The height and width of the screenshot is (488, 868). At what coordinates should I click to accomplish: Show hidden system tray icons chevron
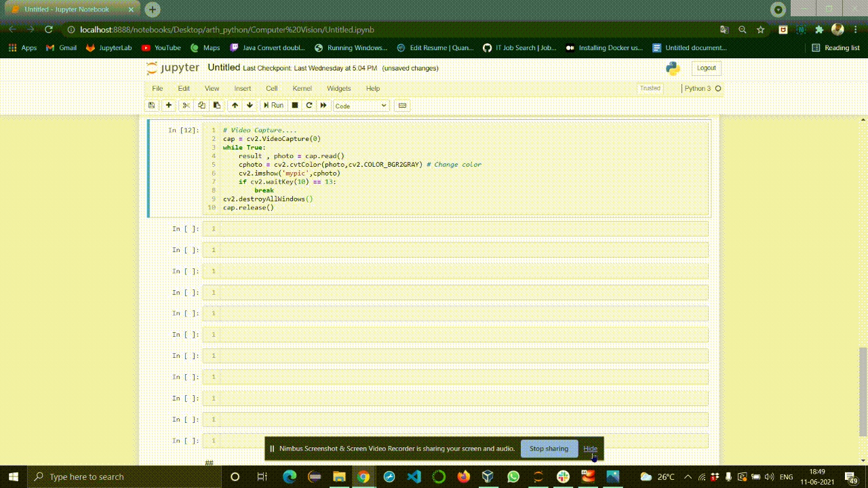tap(688, 476)
